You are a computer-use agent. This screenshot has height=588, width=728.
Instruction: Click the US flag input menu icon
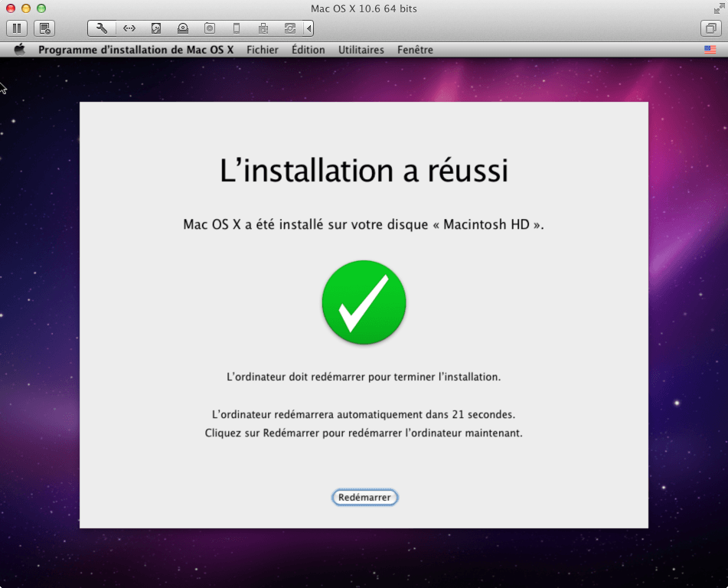point(710,50)
